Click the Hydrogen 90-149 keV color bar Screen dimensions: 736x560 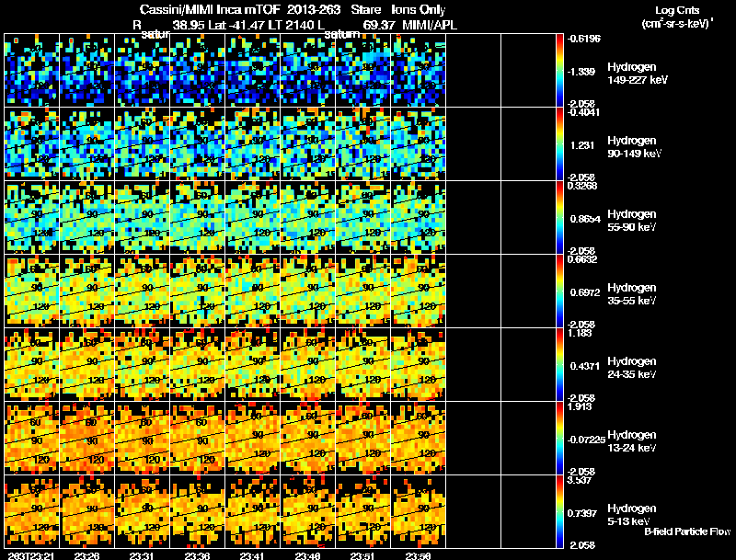pyautogui.click(x=559, y=144)
